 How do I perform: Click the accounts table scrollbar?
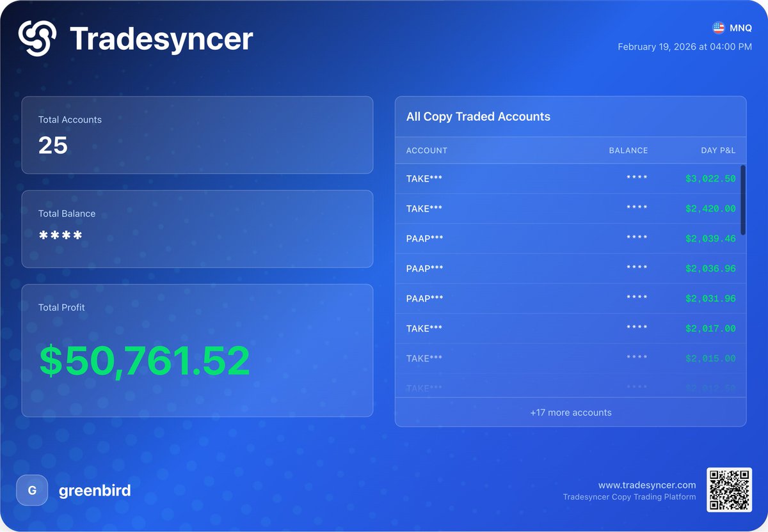[742, 200]
